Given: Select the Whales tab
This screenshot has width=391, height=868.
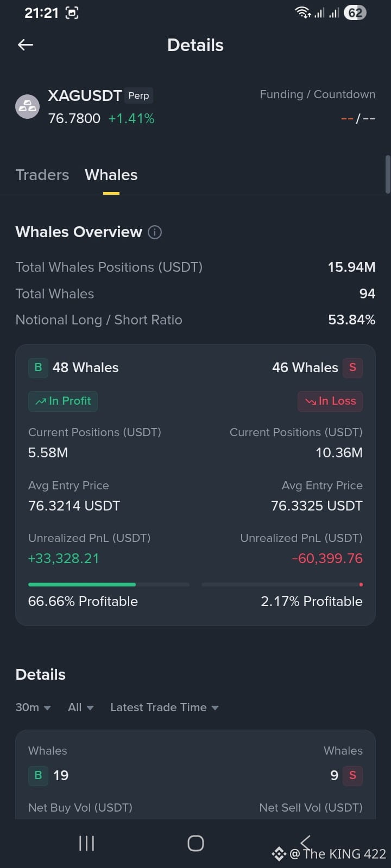Looking at the screenshot, I should pos(111,175).
